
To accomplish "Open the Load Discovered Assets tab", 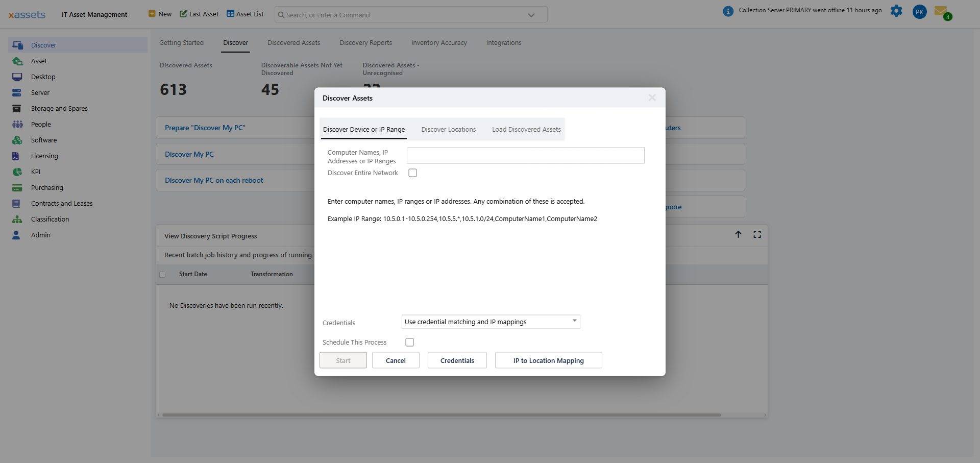I will tap(526, 130).
